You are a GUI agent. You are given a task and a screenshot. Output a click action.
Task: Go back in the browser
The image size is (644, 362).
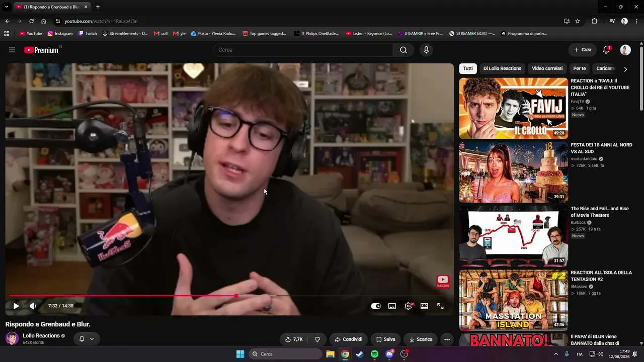coord(7,21)
